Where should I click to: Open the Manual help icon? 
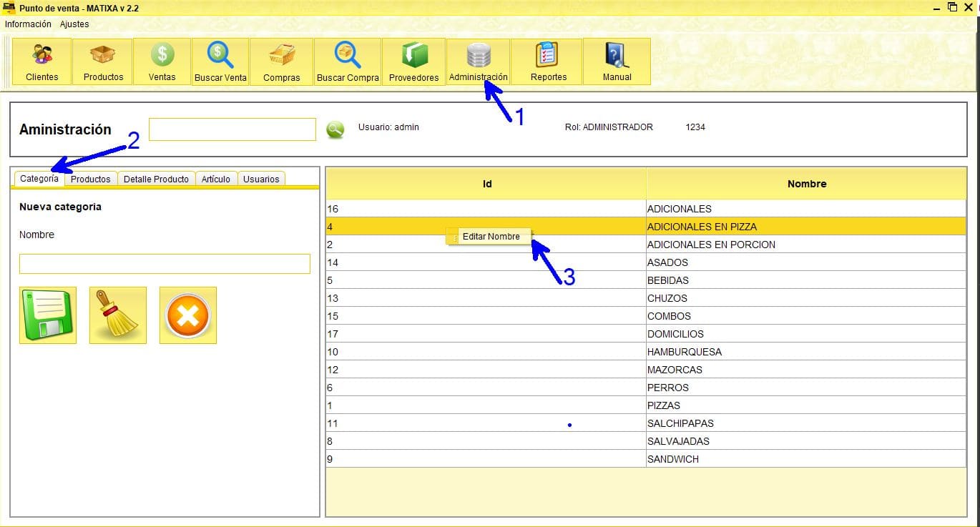coord(616,61)
